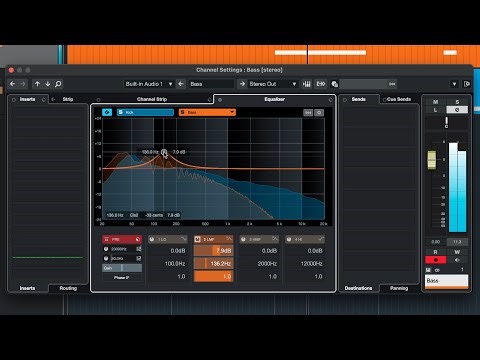
Task: Solo the Kick reference curve
Action: (x=121, y=112)
